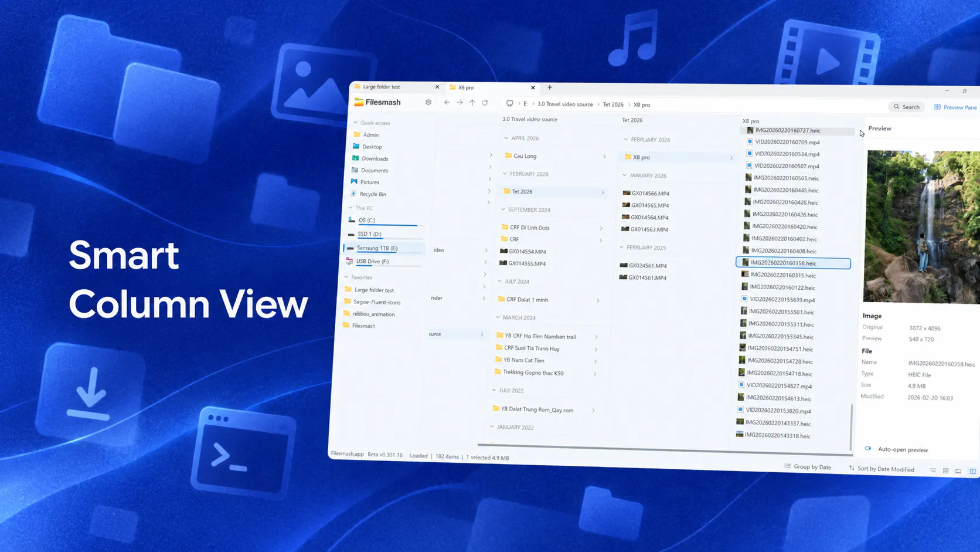Viewport: 980px width, 552px height.
Task: Toggle the Auto-open preview switch
Action: click(868, 449)
